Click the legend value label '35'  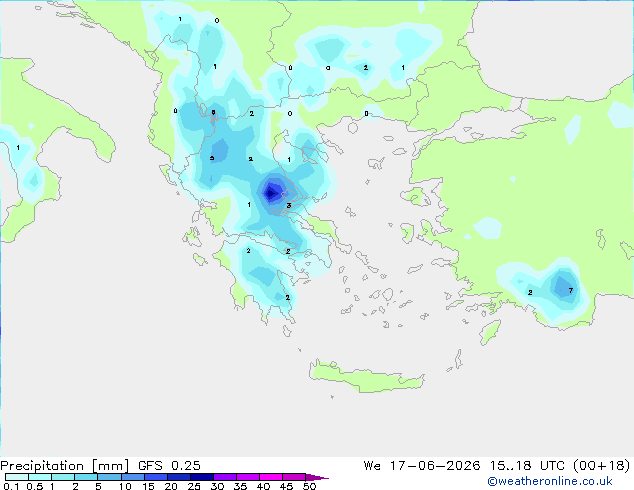pyautogui.click(x=241, y=486)
